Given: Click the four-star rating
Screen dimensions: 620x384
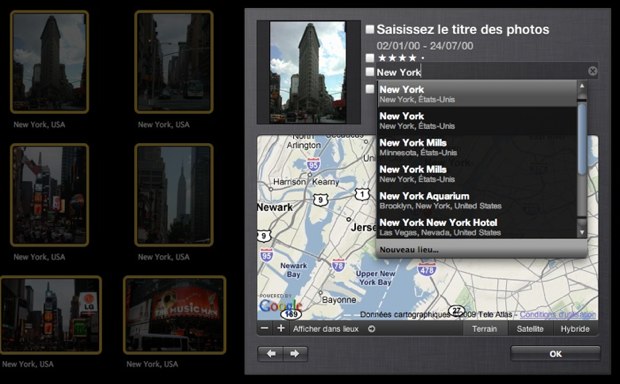Looking at the screenshot, I should (x=401, y=58).
